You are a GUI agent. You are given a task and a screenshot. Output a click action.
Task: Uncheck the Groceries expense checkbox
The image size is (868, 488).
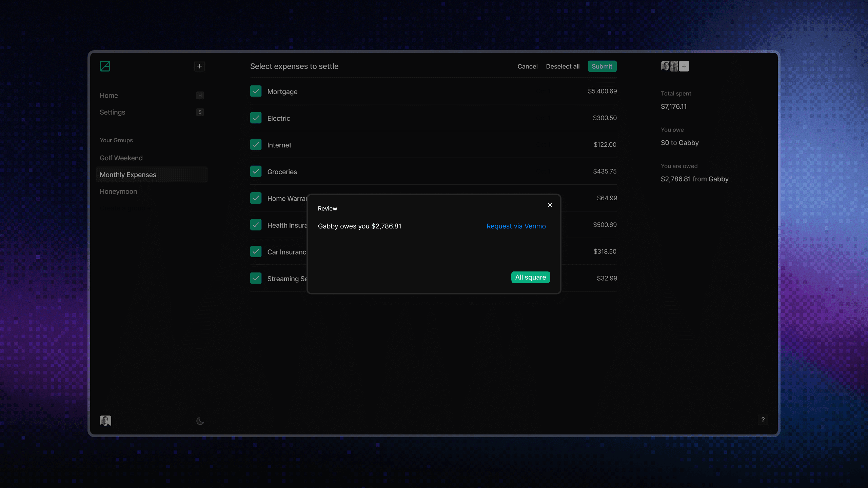click(x=256, y=171)
